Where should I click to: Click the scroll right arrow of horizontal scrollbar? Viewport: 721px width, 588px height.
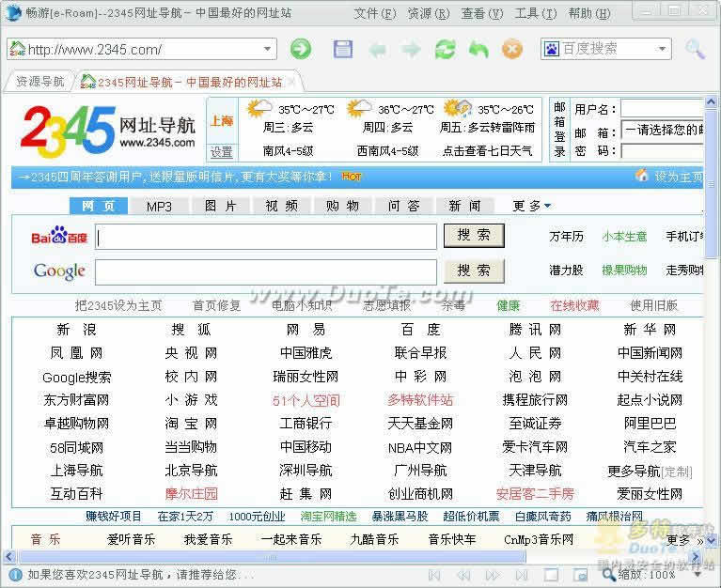click(696, 557)
